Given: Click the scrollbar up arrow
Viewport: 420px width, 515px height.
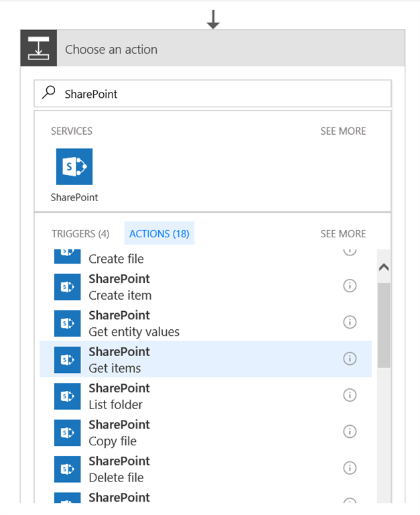Looking at the screenshot, I should (x=384, y=267).
